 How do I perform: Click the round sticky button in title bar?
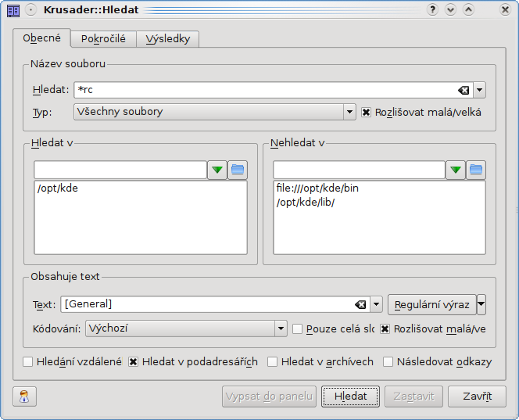coord(30,10)
